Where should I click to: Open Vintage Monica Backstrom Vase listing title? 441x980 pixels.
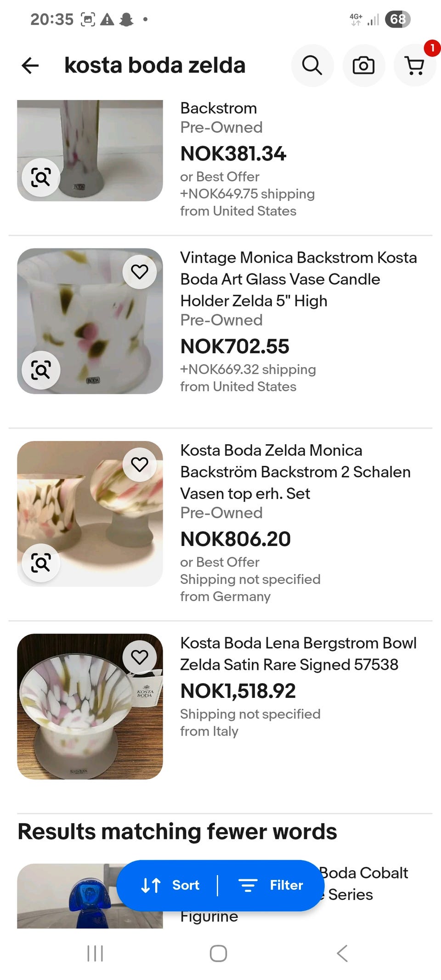pyautogui.click(x=299, y=279)
